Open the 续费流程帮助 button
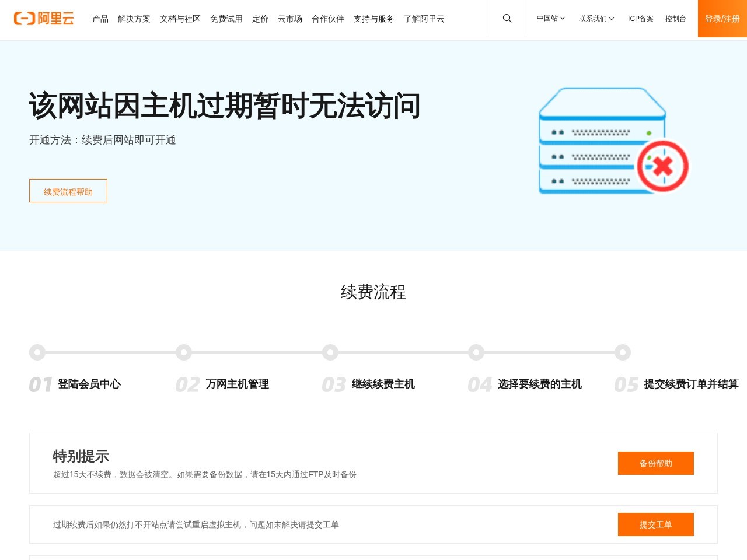The image size is (747, 560). 68,190
